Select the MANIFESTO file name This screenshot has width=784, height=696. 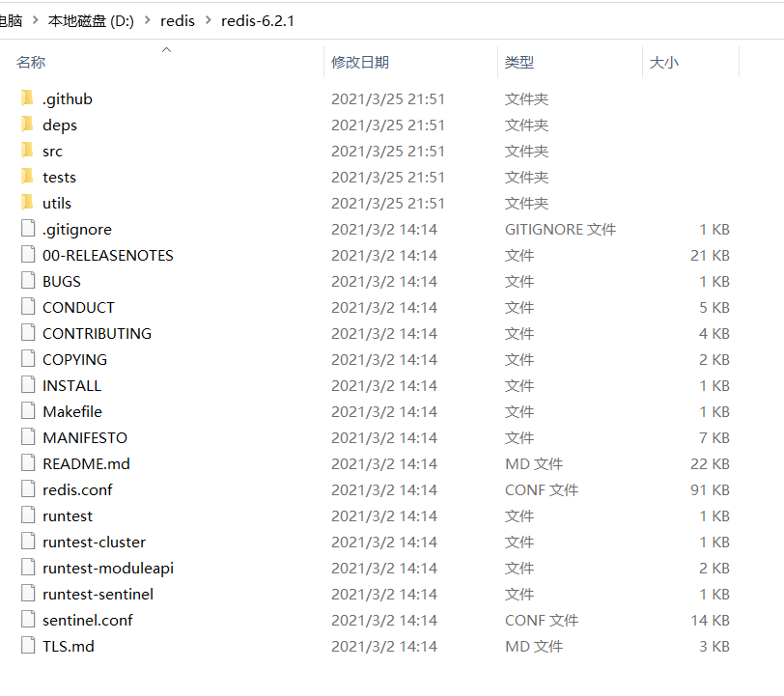point(85,437)
